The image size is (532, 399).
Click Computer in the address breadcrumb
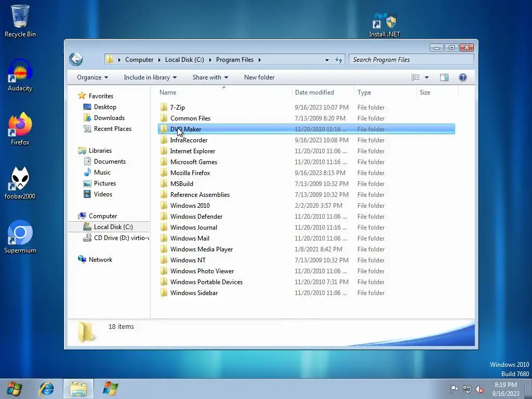click(x=139, y=60)
